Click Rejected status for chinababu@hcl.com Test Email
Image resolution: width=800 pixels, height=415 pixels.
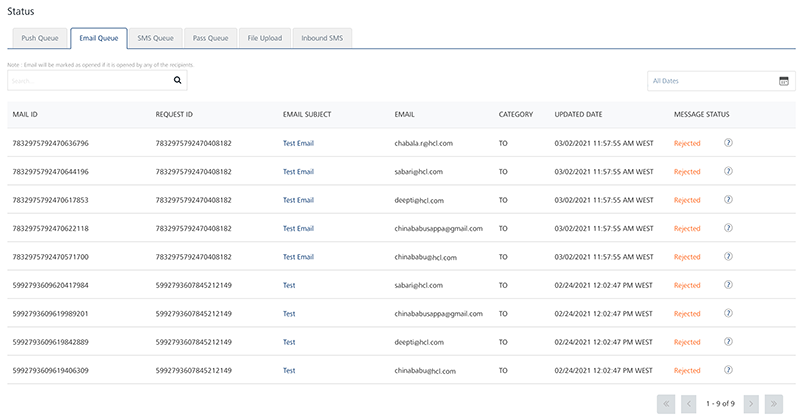click(x=687, y=257)
